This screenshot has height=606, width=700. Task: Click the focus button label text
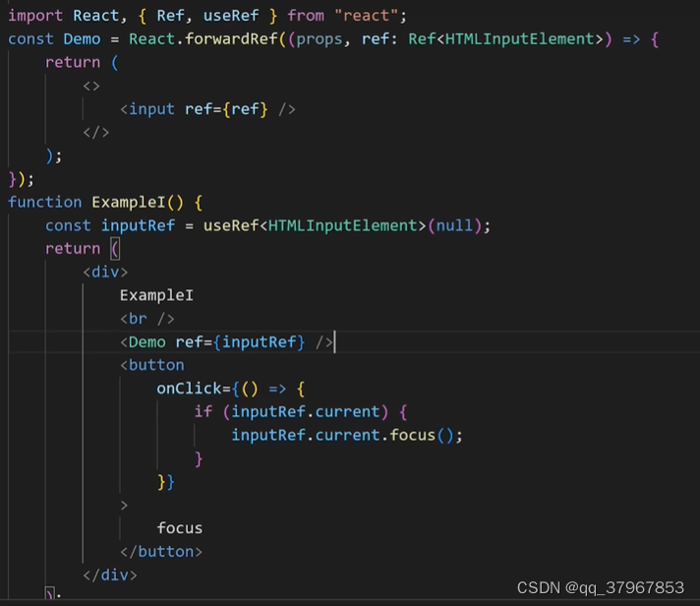coord(180,528)
